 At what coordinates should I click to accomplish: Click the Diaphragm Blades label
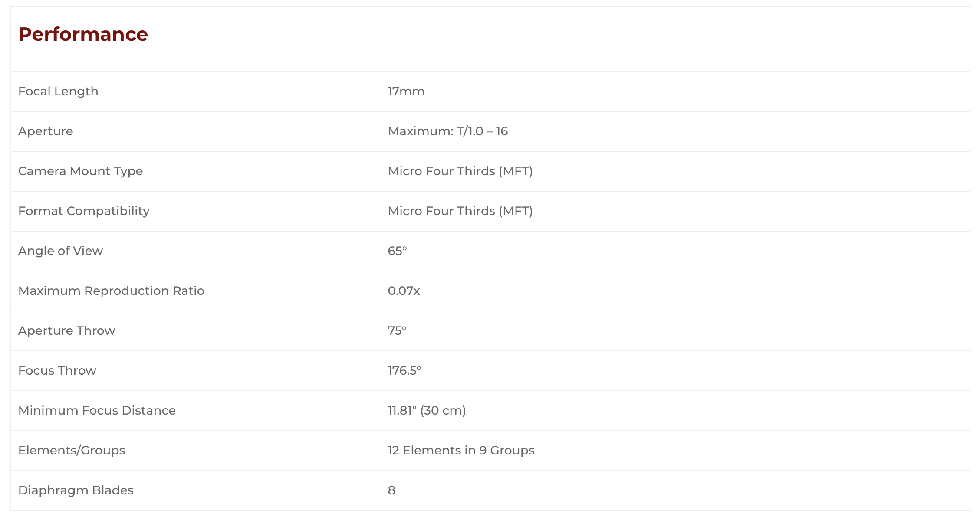(76, 490)
